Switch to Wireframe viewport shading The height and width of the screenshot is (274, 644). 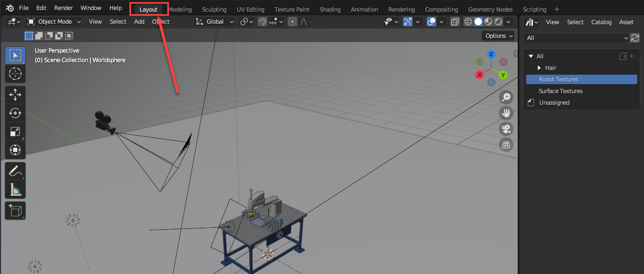pos(468,22)
